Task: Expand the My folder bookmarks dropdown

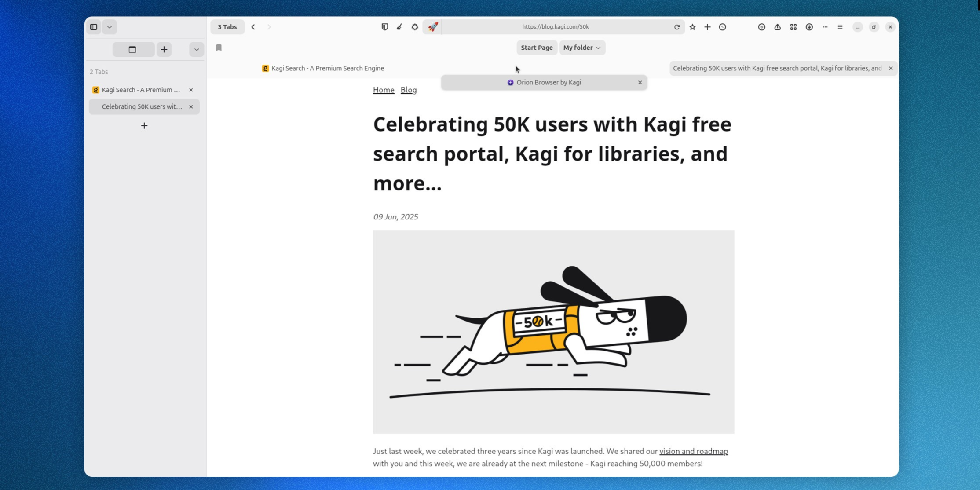Action: [582, 48]
